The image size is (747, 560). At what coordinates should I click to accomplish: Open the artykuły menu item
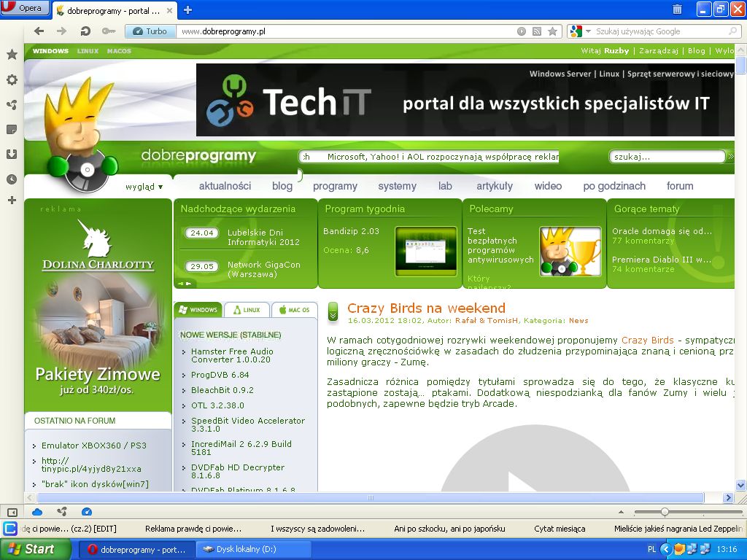(x=495, y=186)
